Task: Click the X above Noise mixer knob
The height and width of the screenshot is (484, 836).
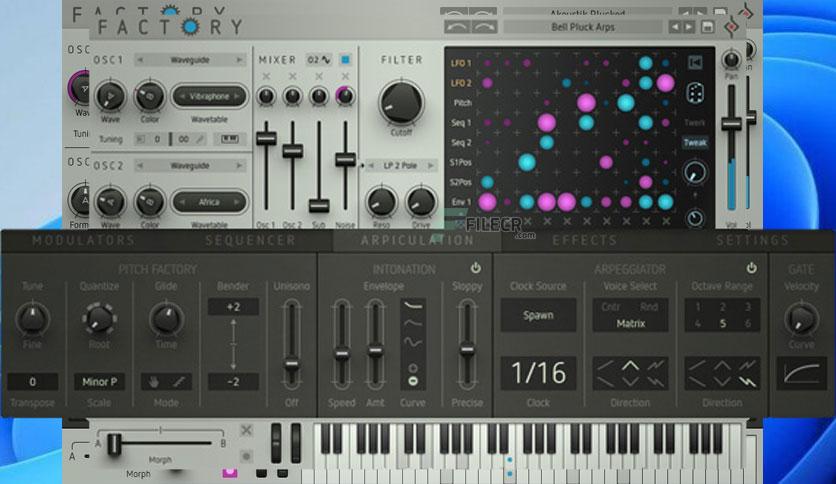Action: [345, 77]
